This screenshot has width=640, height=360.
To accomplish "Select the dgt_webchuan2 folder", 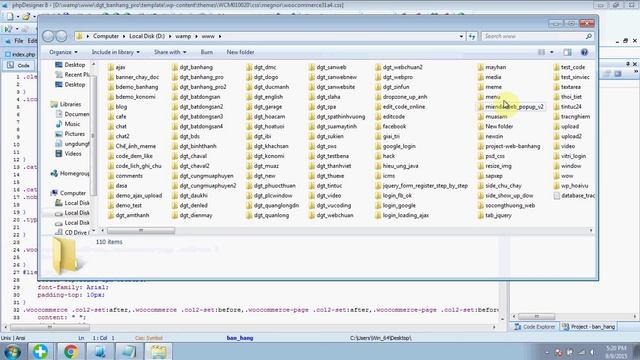I will [399, 67].
